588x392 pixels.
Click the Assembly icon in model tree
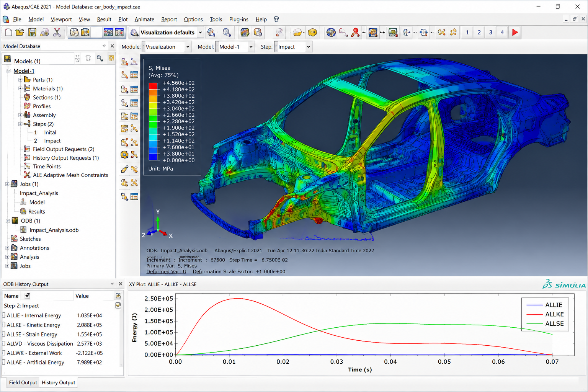click(27, 115)
